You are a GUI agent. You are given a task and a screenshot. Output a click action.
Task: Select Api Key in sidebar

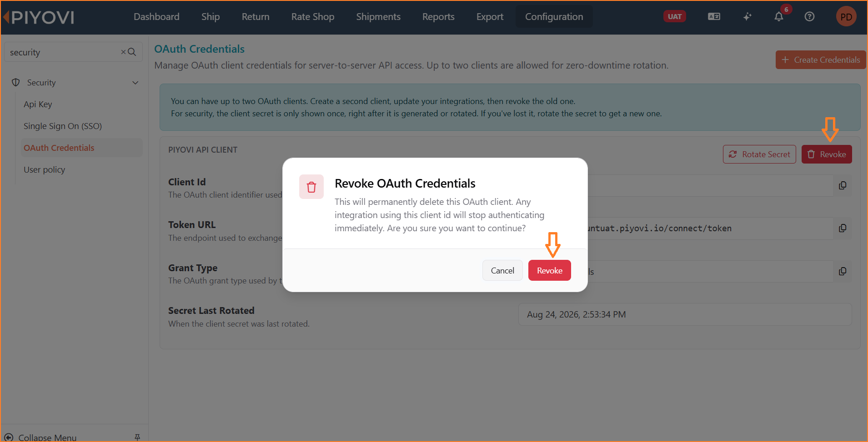click(x=38, y=104)
